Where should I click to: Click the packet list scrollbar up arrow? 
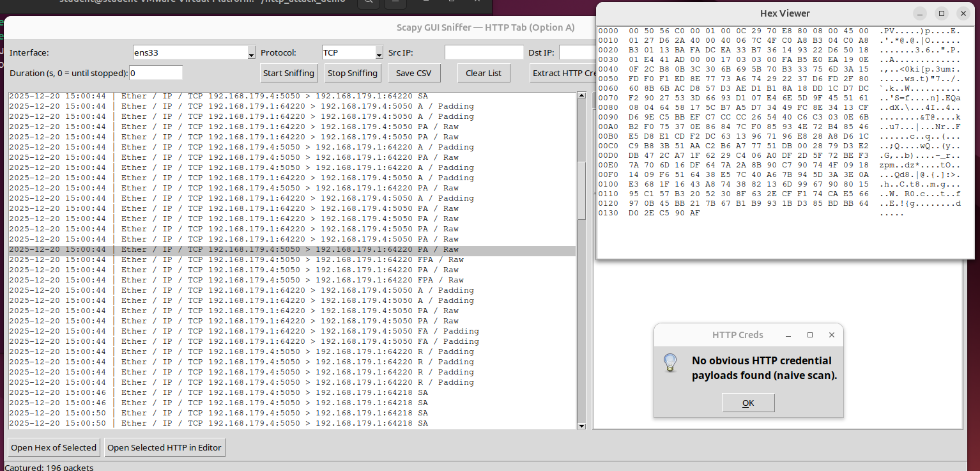(x=581, y=96)
